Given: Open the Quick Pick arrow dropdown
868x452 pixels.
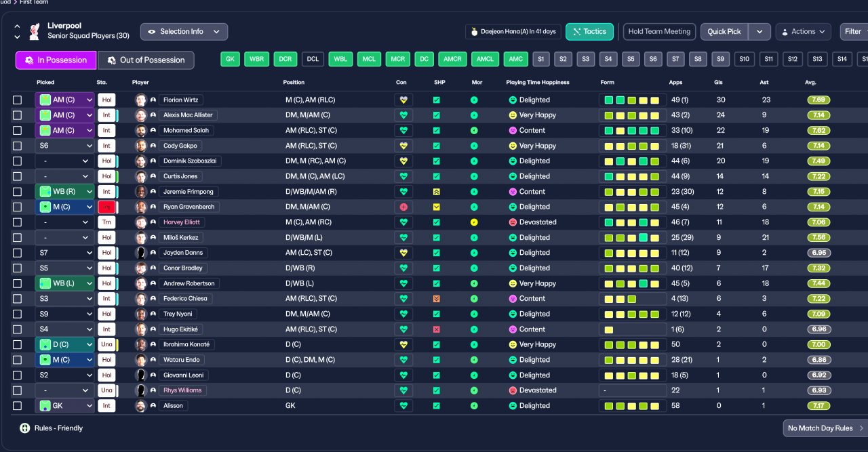Looking at the screenshot, I should [759, 32].
